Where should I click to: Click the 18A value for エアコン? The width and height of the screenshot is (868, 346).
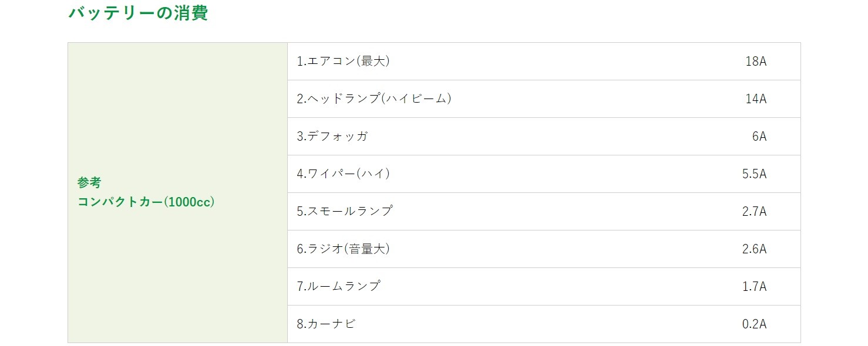pos(755,61)
